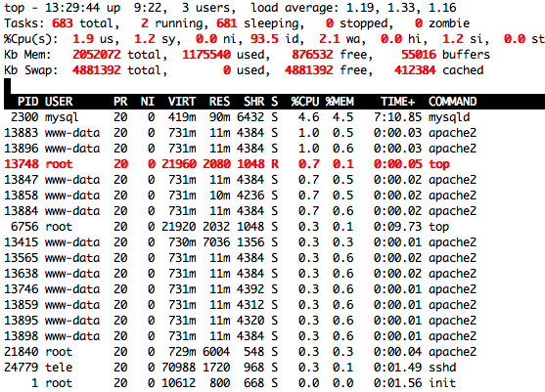Click the VIRT column header
Viewport: 545px width, 392px height.
point(182,102)
